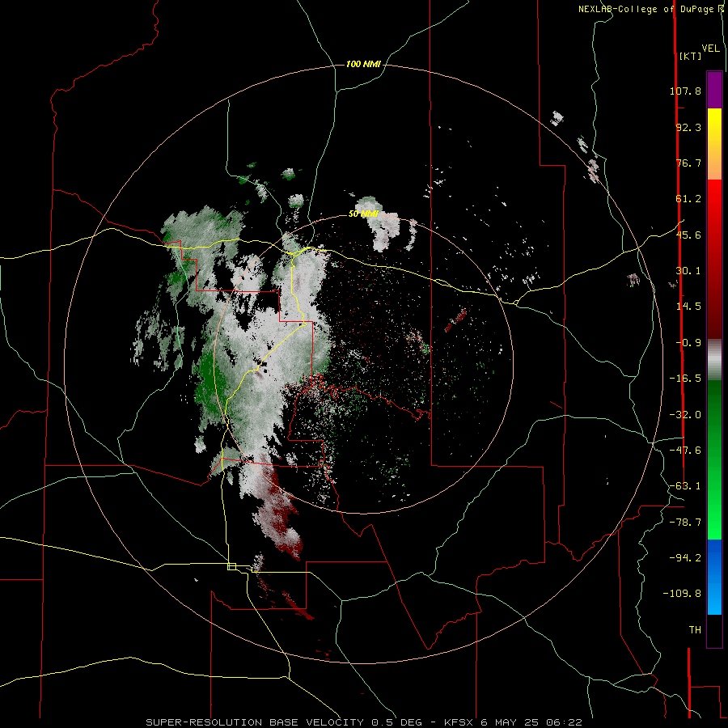Click the gray near-zero color bar segment

point(714,359)
